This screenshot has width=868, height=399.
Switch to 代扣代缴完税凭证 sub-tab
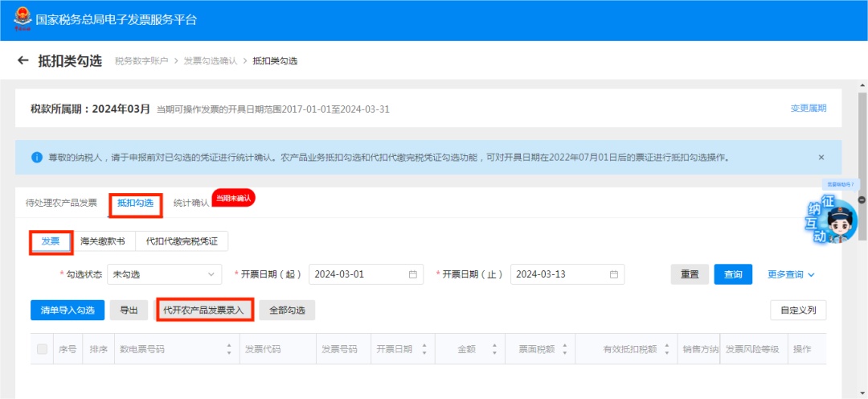182,241
